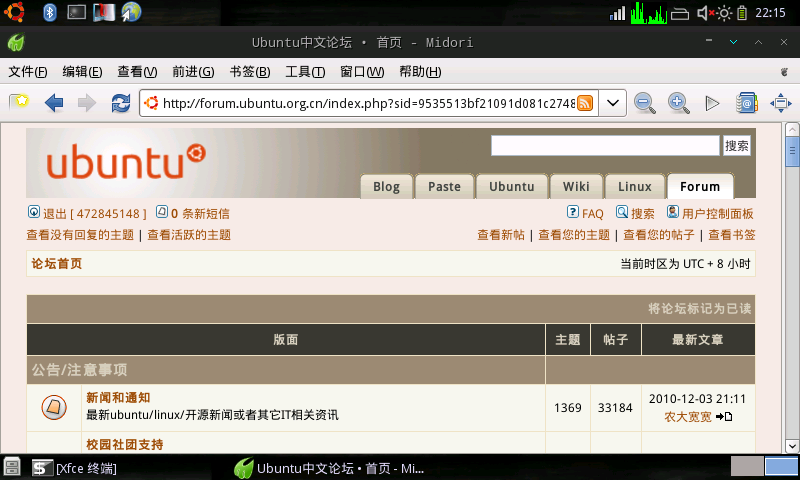
Task: Select the Forum tab
Action: click(700, 187)
